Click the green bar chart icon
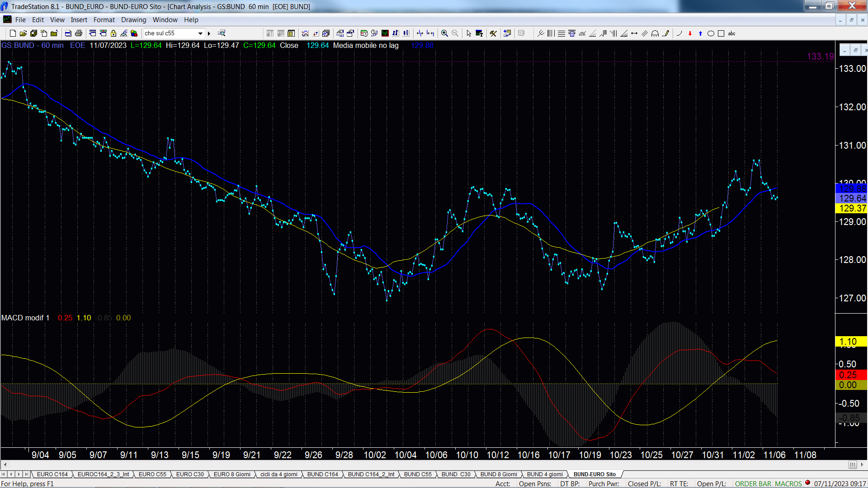 (385, 33)
